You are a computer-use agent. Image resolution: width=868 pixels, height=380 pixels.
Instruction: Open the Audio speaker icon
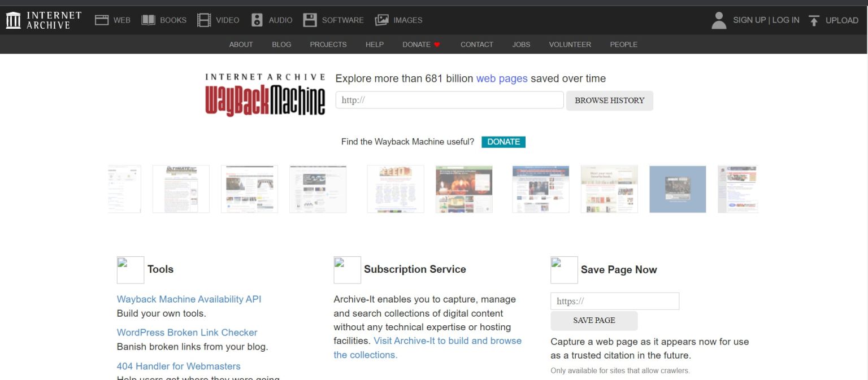(x=257, y=20)
